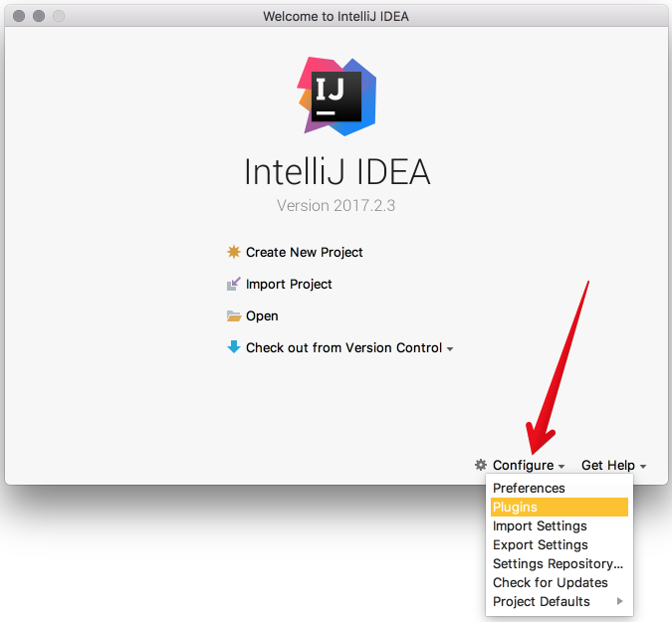The height and width of the screenshot is (622, 672).
Task: Expand the Project Defaults submenu arrow
Action: 619,601
